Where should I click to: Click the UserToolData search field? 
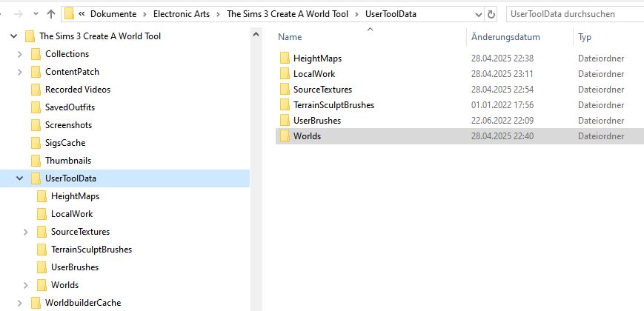point(571,14)
